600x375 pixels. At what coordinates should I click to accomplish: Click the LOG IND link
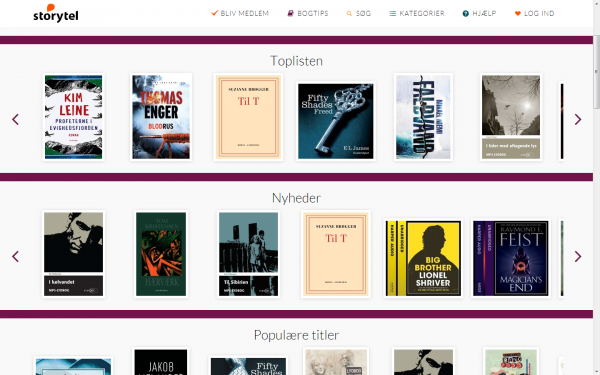click(x=539, y=13)
